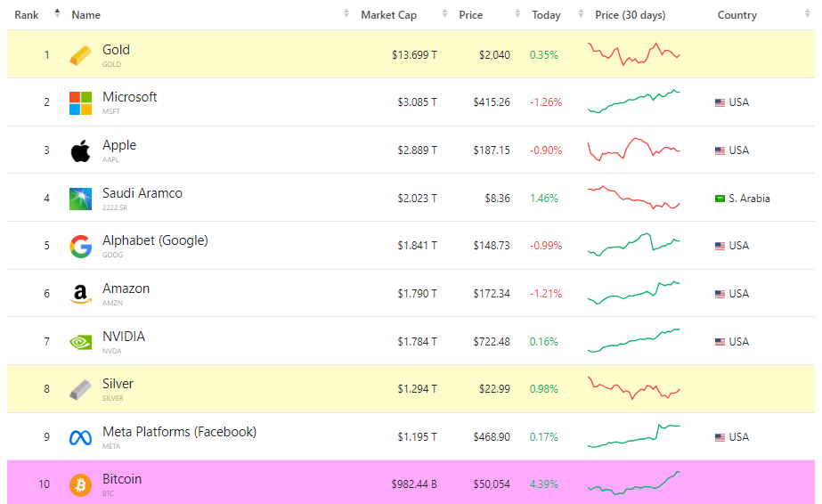This screenshot has width=822, height=504.
Task: Click Apple 30-day price chart
Action: tap(634, 150)
